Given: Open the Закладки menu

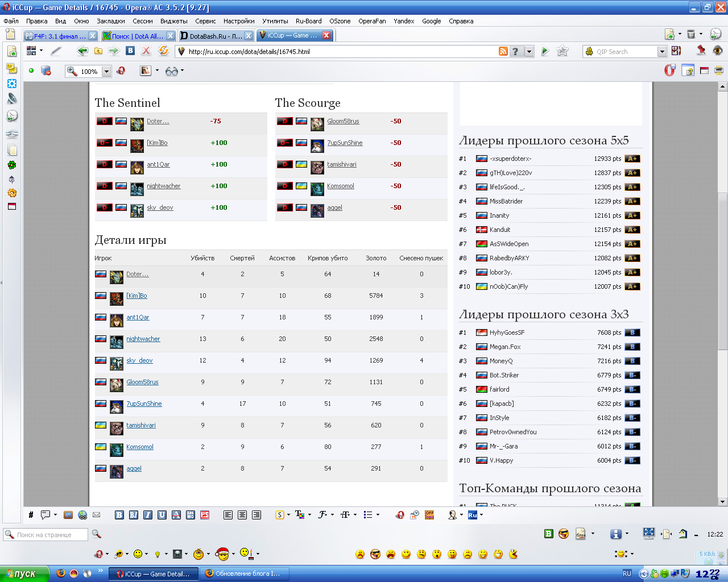Looking at the screenshot, I should (x=110, y=21).
